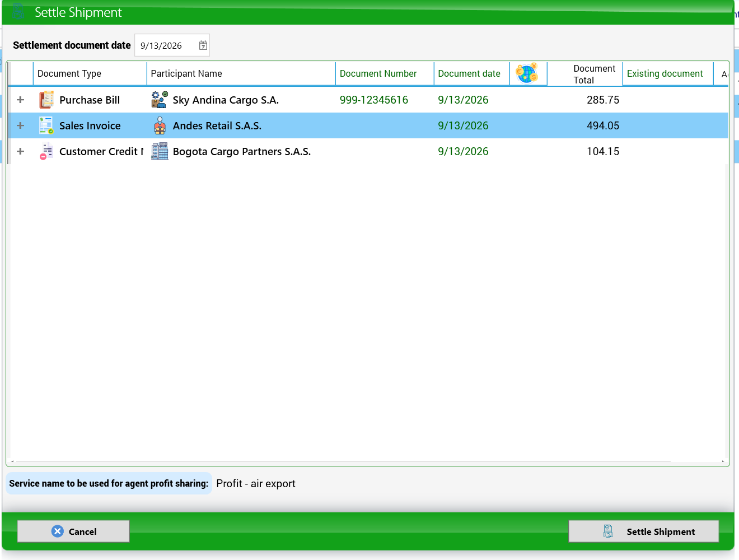The image size is (739, 560).
Task: Click the Sales Invoice type label
Action: [90, 125]
